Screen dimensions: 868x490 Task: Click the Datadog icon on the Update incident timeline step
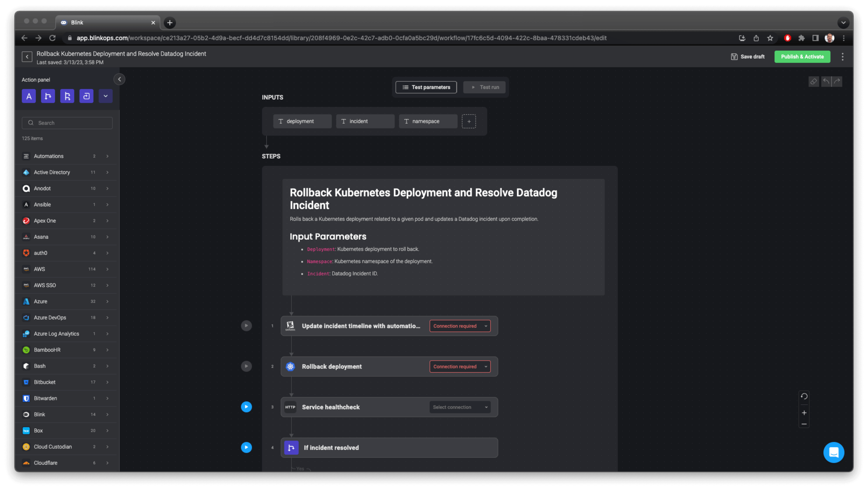pyautogui.click(x=290, y=326)
